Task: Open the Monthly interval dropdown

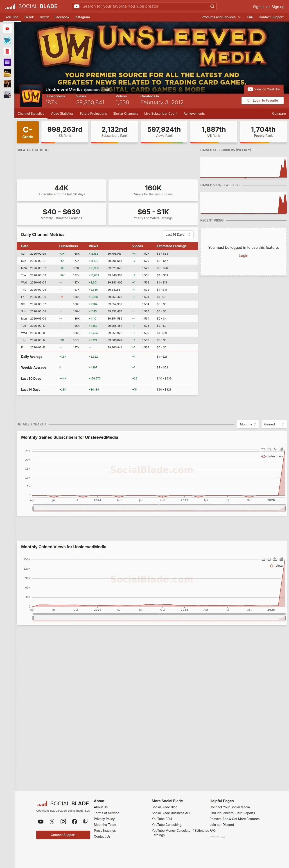Action: point(248,424)
